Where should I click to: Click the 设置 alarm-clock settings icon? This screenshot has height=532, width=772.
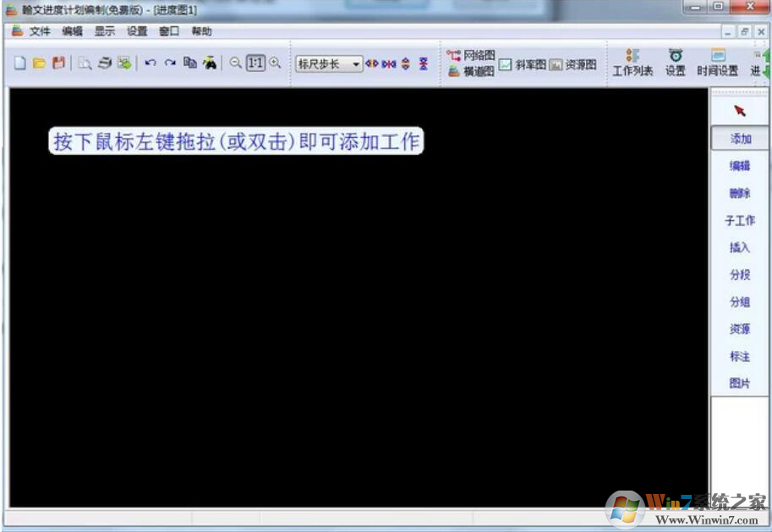[x=675, y=63]
